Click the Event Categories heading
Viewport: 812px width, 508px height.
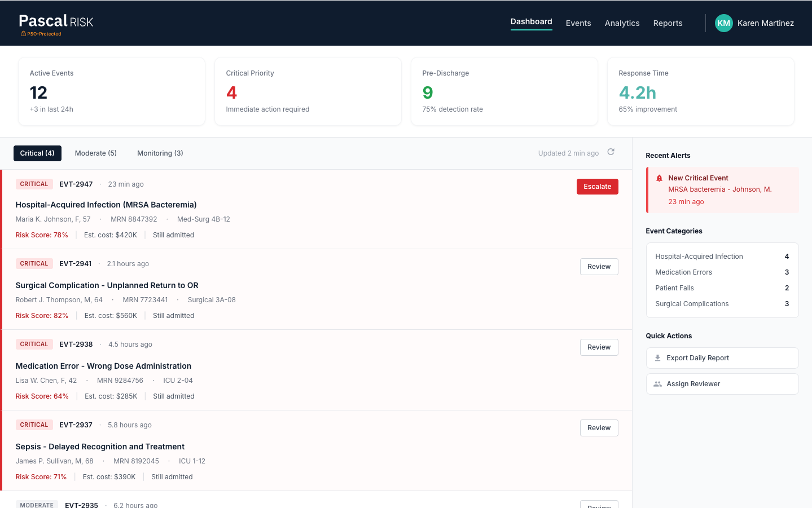(x=674, y=231)
